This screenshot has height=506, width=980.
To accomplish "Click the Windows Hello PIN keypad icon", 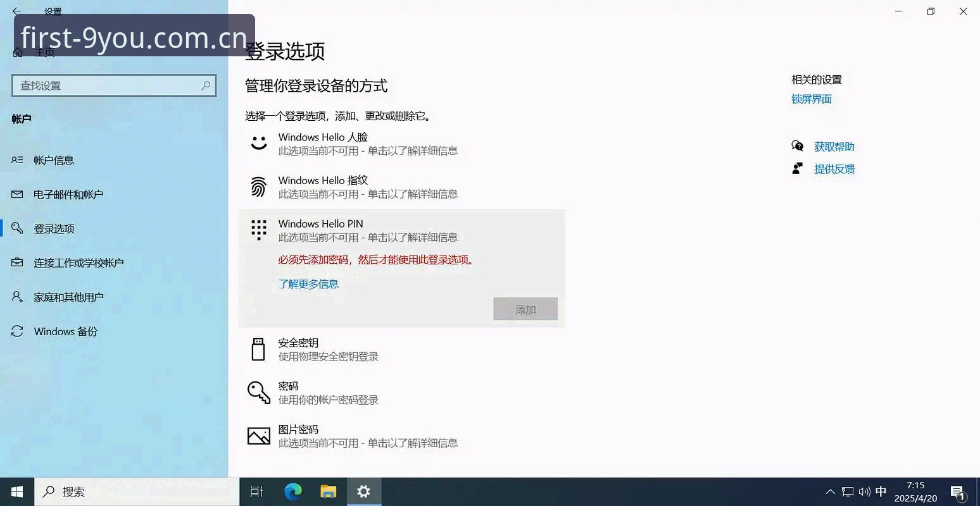I will tap(258, 230).
